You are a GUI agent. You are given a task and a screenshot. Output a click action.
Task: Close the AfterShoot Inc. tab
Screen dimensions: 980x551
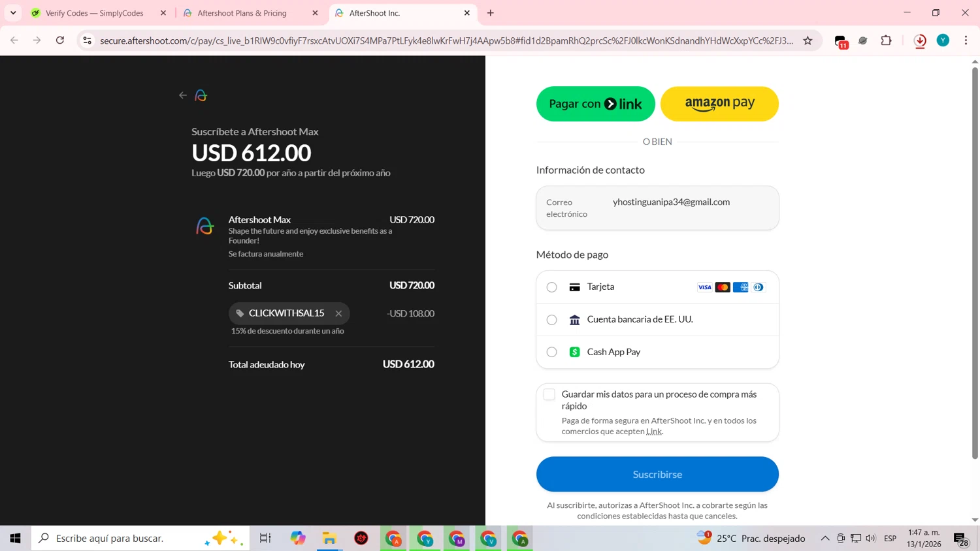466,13
